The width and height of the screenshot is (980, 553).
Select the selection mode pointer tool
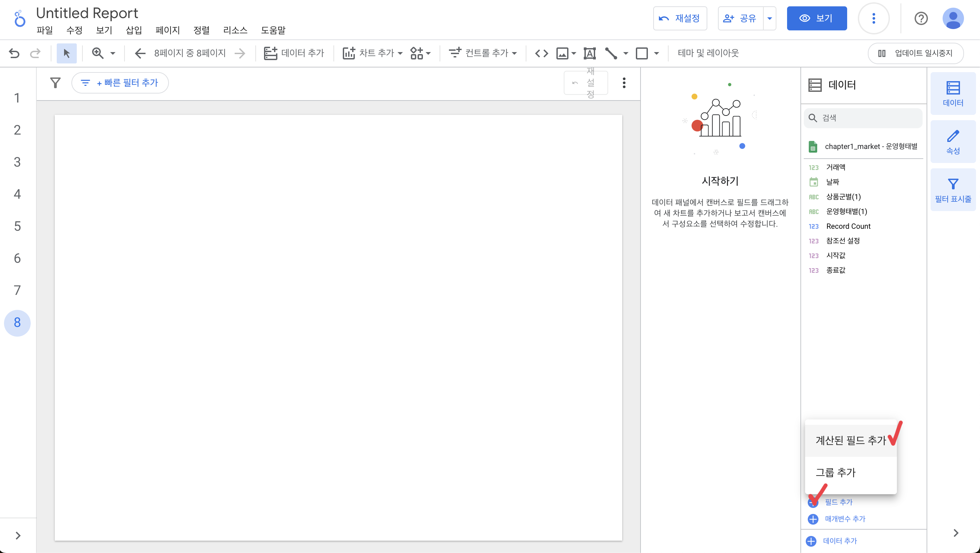[66, 53]
